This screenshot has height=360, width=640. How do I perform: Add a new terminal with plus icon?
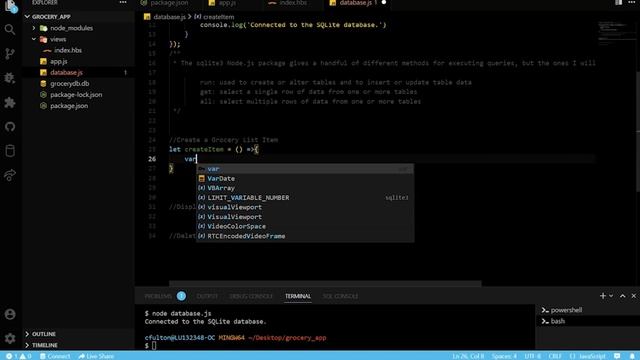(603, 296)
